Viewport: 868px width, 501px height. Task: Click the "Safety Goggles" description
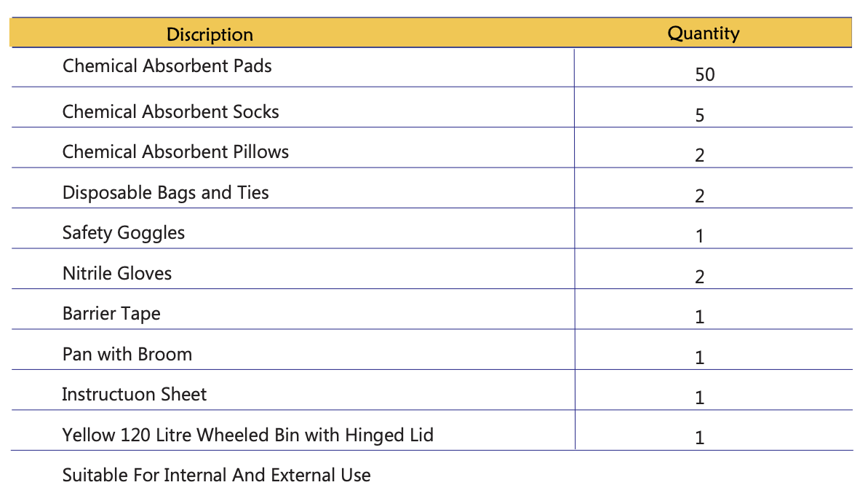tap(124, 233)
